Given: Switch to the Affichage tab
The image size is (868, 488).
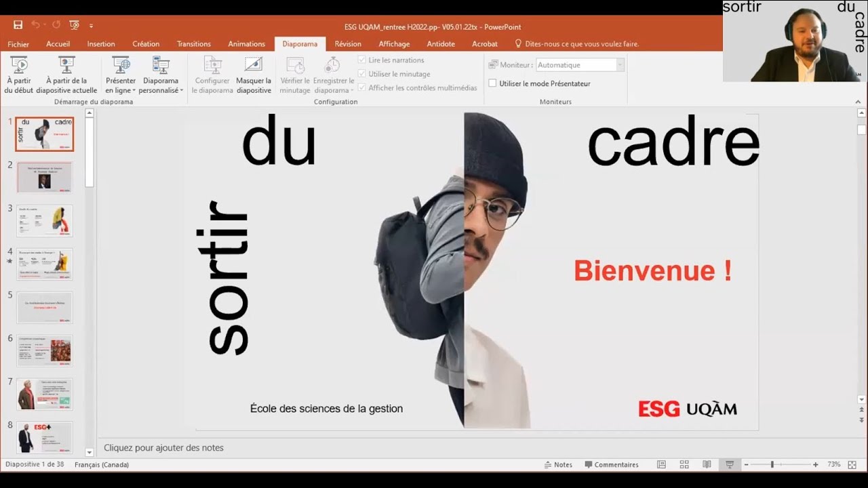Looking at the screenshot, I should point(394,44).
